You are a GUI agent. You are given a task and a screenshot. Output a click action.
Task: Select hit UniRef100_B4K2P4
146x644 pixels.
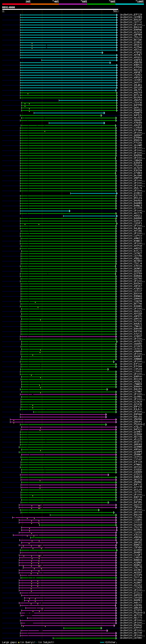131,389
